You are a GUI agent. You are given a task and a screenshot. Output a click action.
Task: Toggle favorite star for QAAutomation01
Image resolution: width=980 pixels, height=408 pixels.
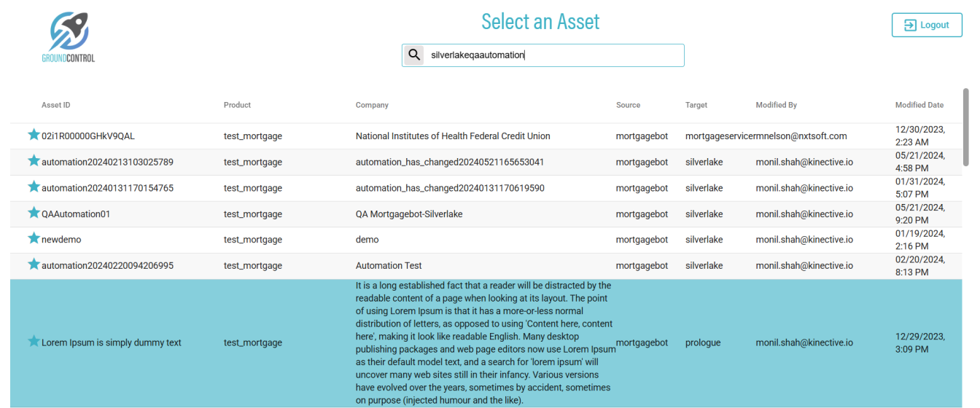pos(34,213)
